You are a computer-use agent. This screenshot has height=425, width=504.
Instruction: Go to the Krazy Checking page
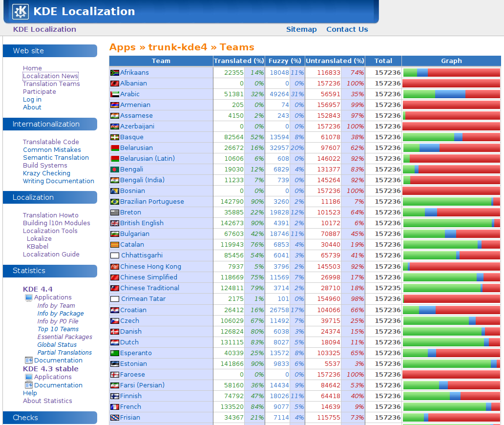(x=46, y=173)
